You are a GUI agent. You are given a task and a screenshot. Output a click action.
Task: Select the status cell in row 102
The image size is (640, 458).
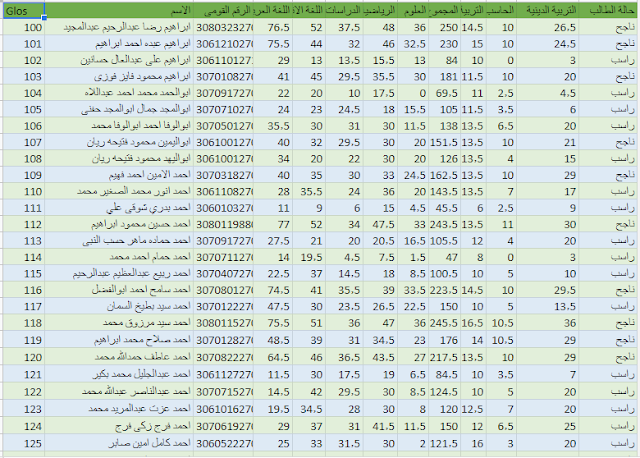[608, 60]
